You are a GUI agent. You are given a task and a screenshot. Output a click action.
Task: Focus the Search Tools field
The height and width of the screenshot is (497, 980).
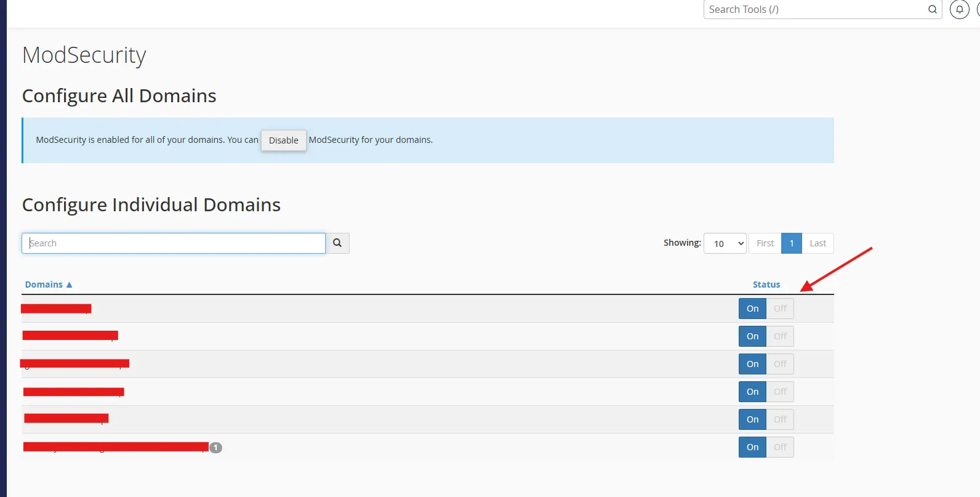[822, 9]
